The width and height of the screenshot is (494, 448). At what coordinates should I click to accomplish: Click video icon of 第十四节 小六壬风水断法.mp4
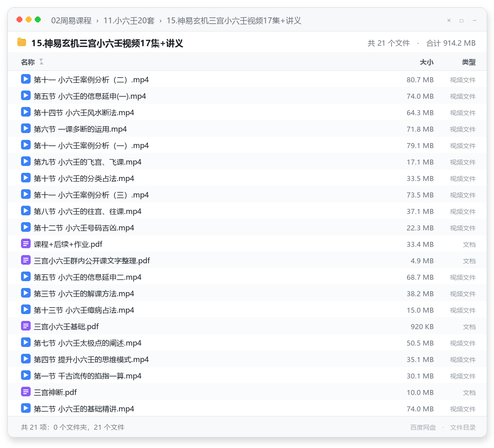pos(26,112)
